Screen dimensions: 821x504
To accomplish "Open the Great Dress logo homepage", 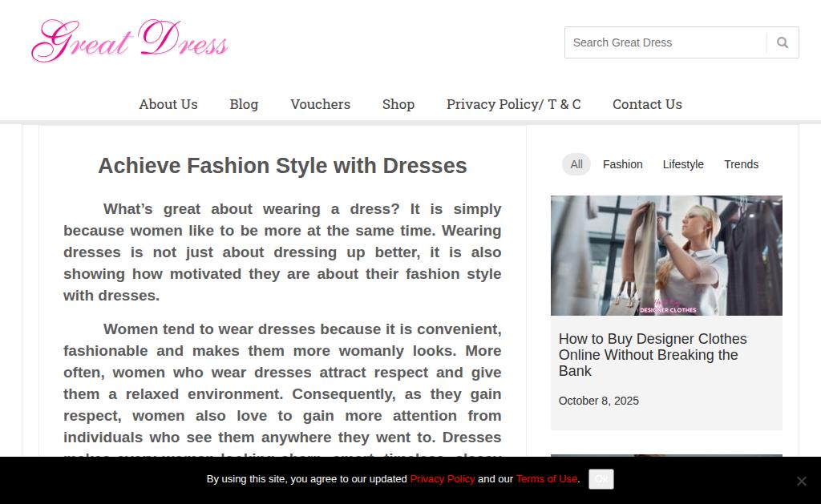I will [x=130, y=41].
